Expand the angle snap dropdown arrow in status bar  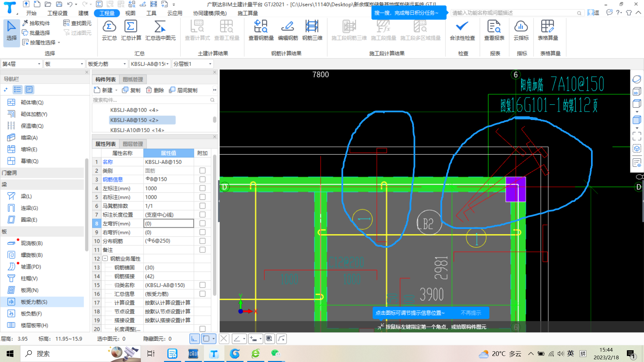pos(244,339)
